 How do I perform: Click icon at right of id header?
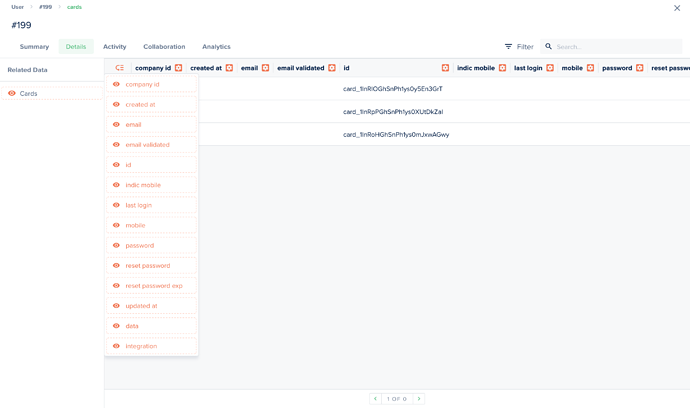(x=445, y=68)
